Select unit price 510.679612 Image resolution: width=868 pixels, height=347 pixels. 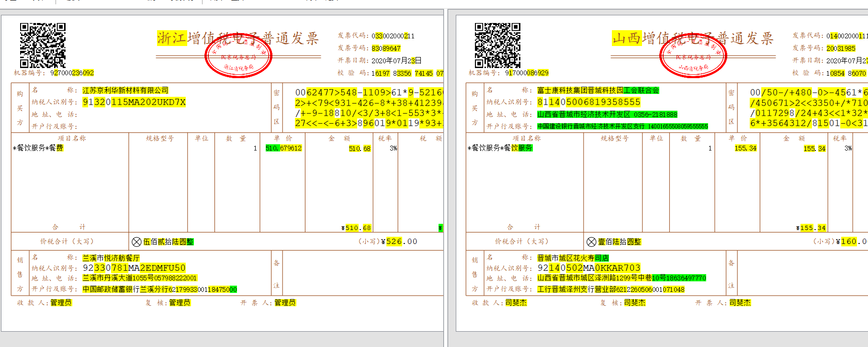(283, 149)
